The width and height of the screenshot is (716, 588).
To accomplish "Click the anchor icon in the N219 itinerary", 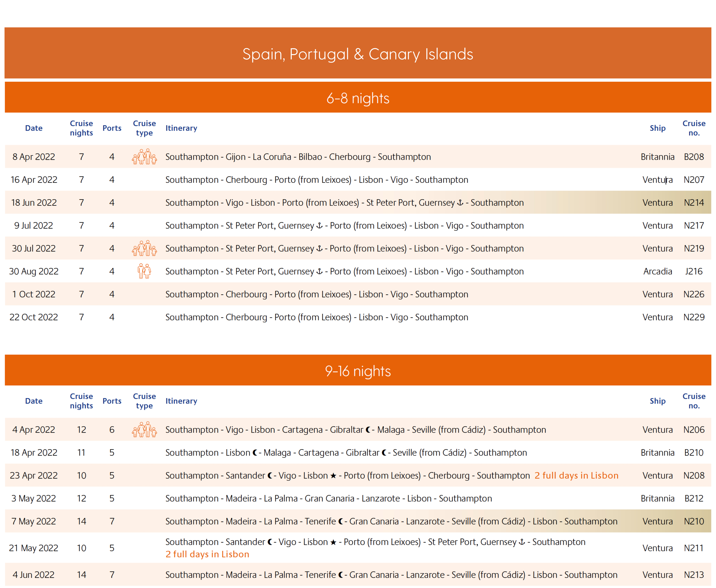I will pos(319,248).
